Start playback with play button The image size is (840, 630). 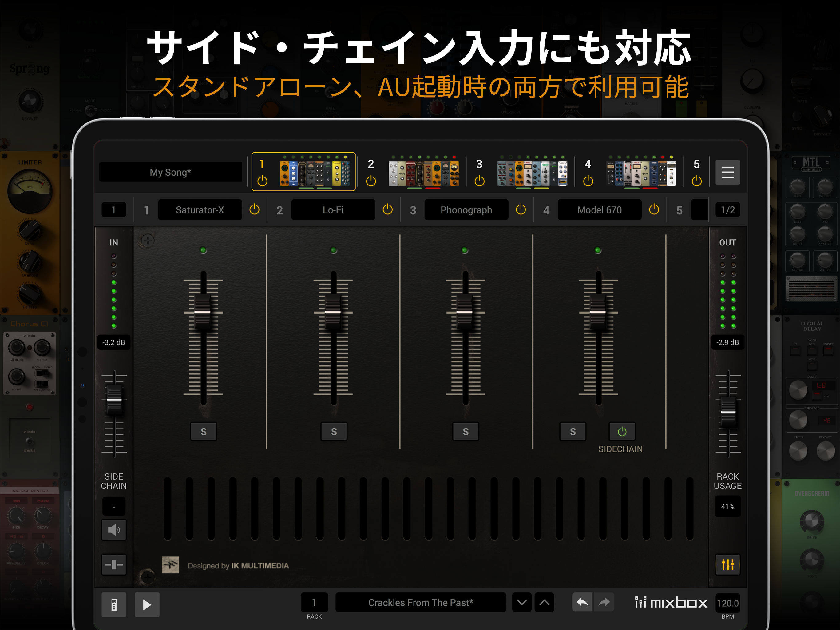[147, 604]
